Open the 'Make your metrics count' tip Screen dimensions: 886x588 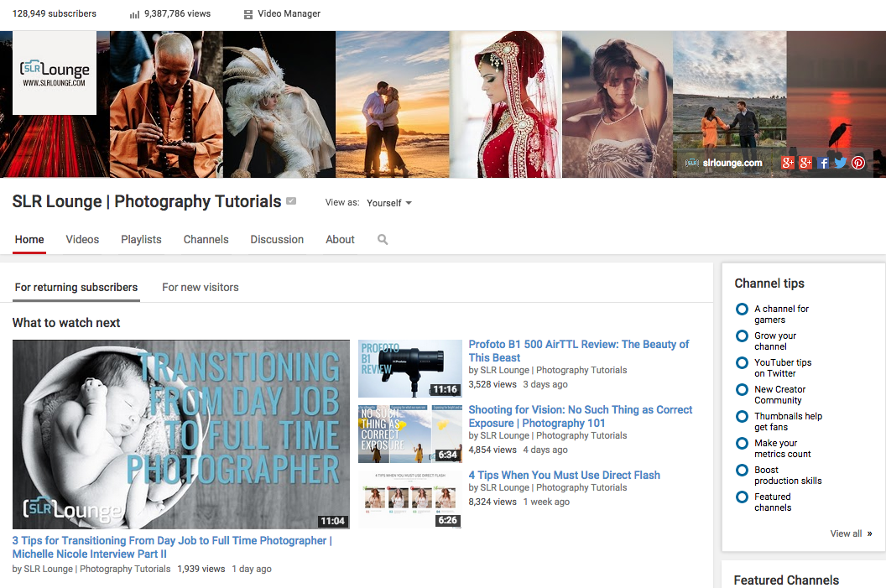tap(782, 449)
